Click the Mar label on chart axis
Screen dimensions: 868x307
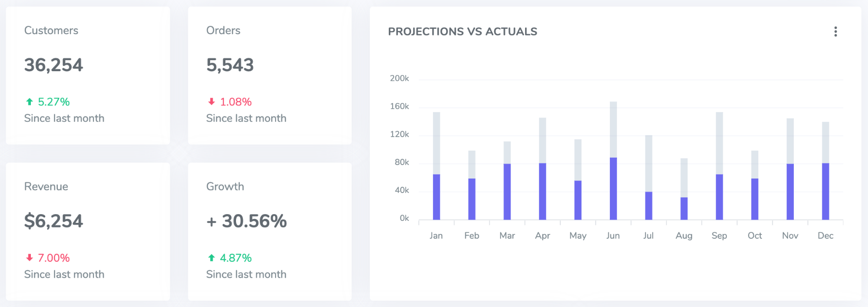pos(507,236)
